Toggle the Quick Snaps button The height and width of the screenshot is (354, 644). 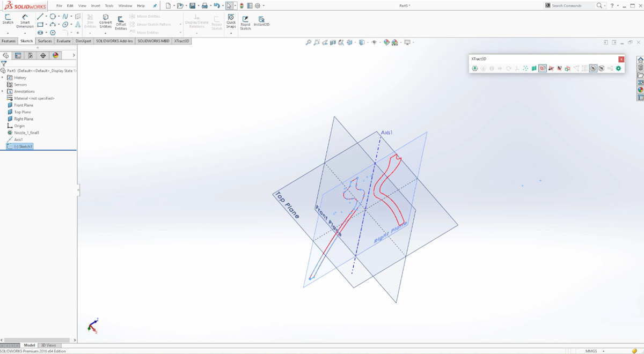point(231,21)
